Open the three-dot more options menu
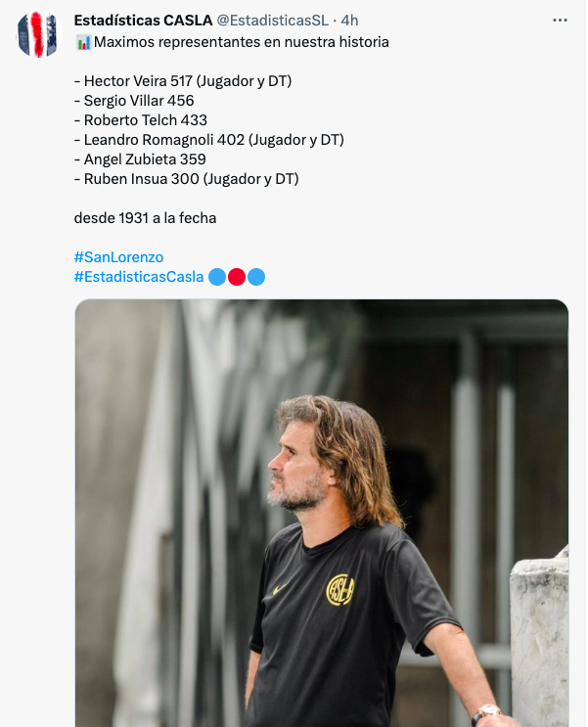The image size is (588, 727). [x=560, y=21]
